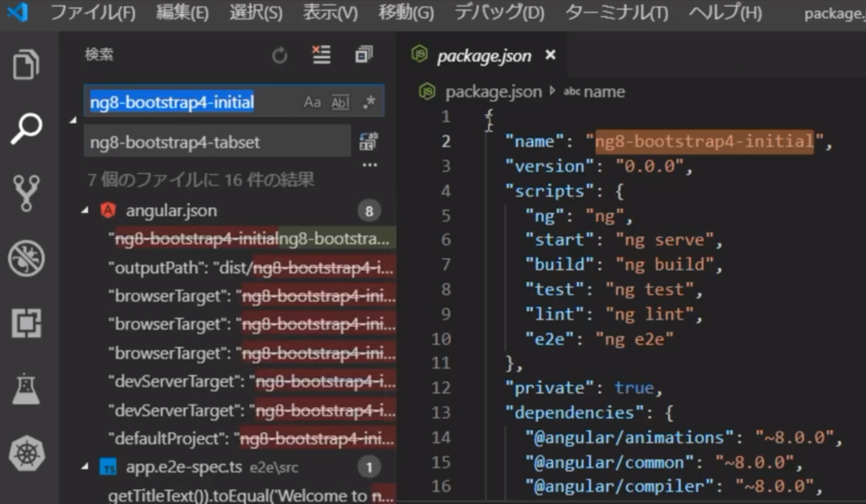Click the true value on line 12

634,388
